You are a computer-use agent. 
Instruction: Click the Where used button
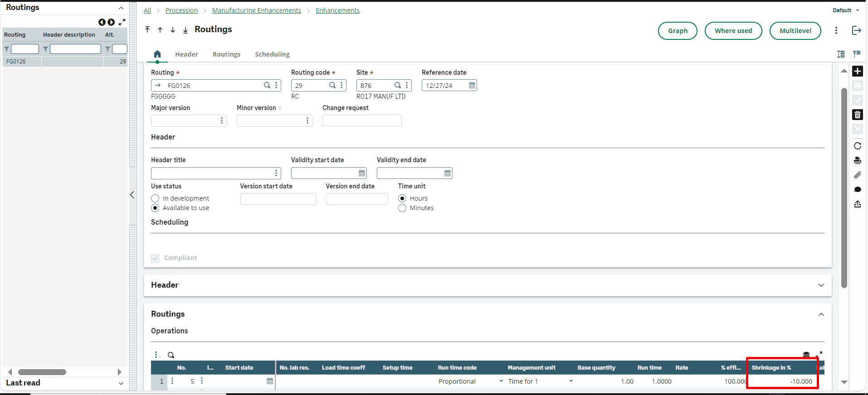coord(733,31)
